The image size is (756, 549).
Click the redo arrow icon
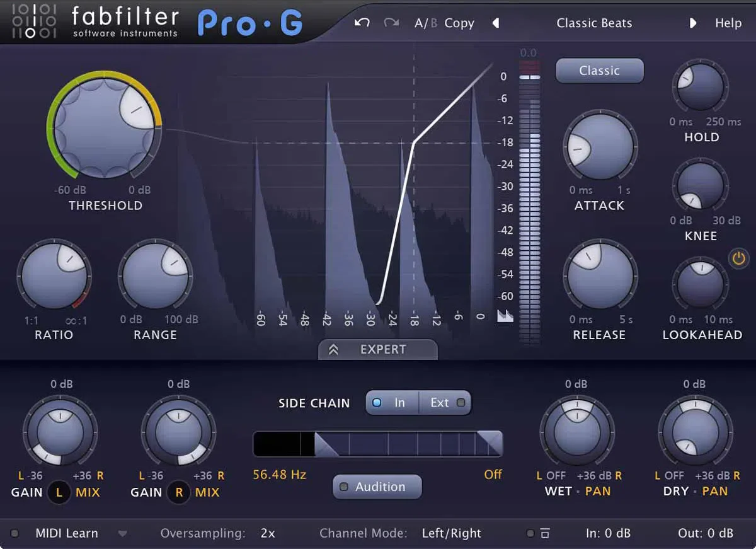(x=391, y=23)
